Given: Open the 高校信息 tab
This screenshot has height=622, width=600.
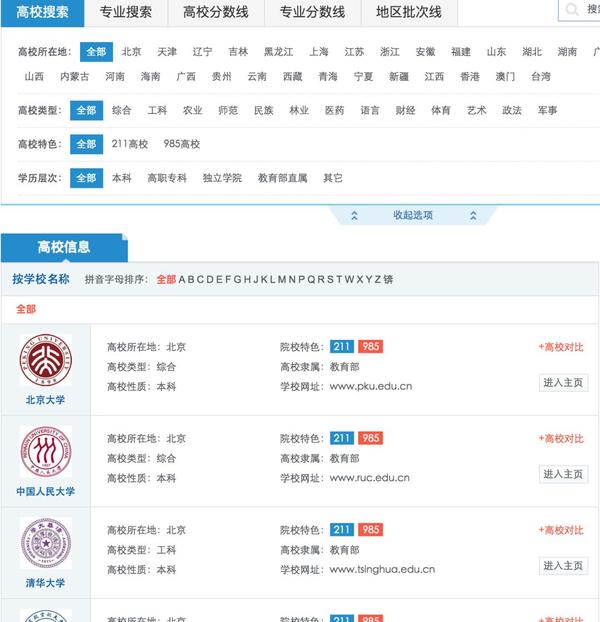Looking at the screenshot, I should pos(64,248).
